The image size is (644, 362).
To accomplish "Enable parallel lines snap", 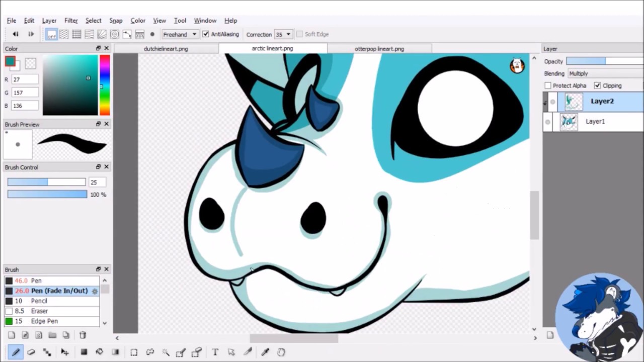I will tap(64, 34).
